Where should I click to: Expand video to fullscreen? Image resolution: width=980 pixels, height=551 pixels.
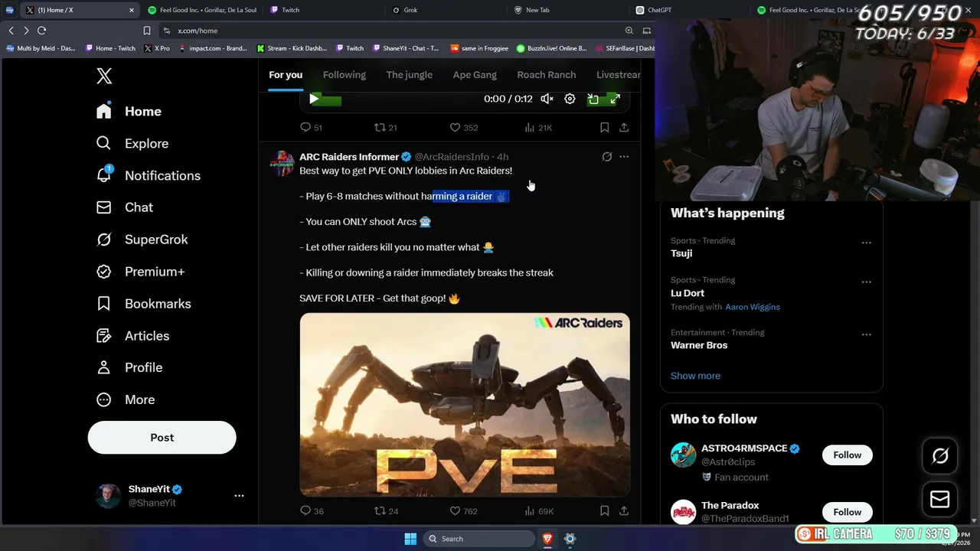(x=615, y=99)
